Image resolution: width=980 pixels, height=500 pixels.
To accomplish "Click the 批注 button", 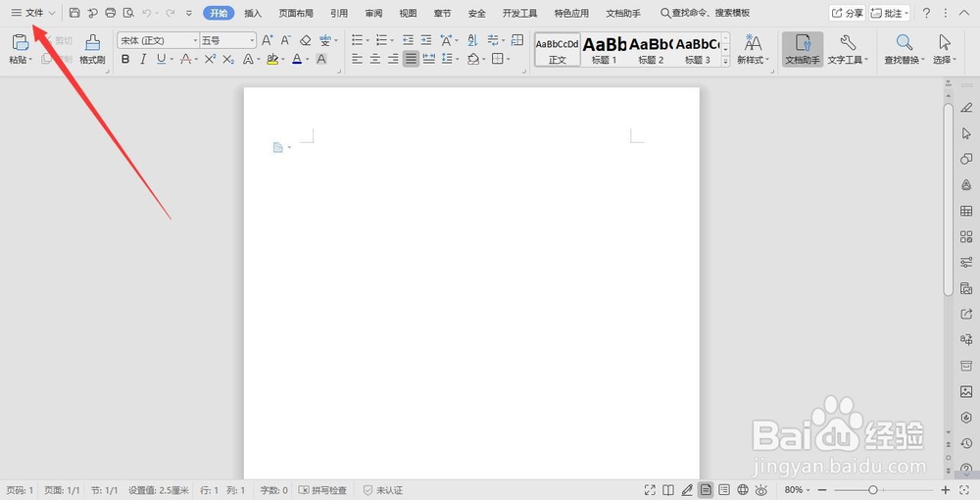I will (890, 13).
